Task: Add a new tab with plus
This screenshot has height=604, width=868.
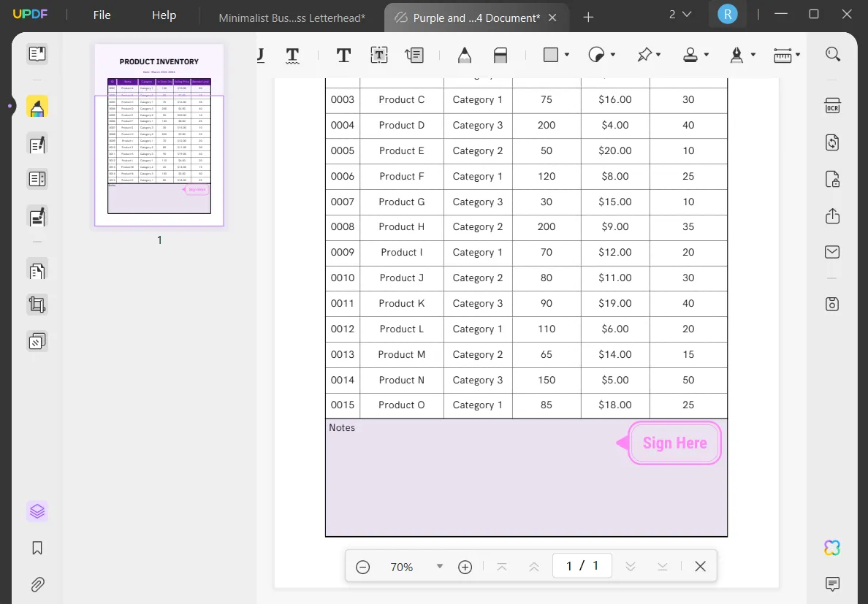Action: (588, 18)
